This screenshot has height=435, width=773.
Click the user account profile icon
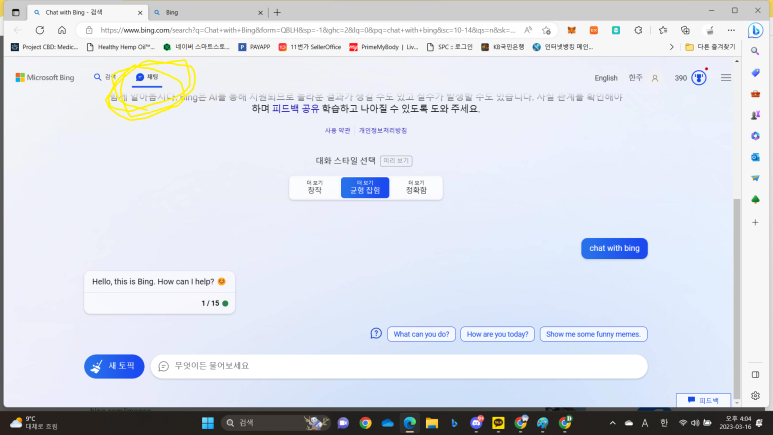pyautogui.click(x=655, y=78)
